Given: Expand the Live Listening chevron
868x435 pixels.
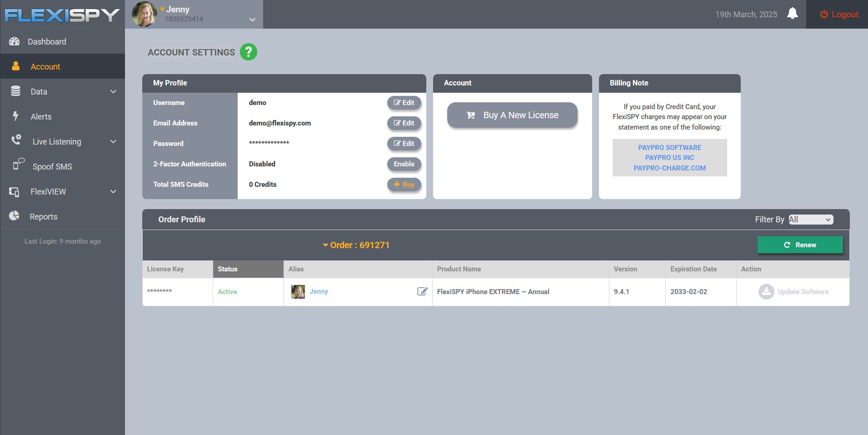Looking at the screenshot, I should tap(113, 141).
